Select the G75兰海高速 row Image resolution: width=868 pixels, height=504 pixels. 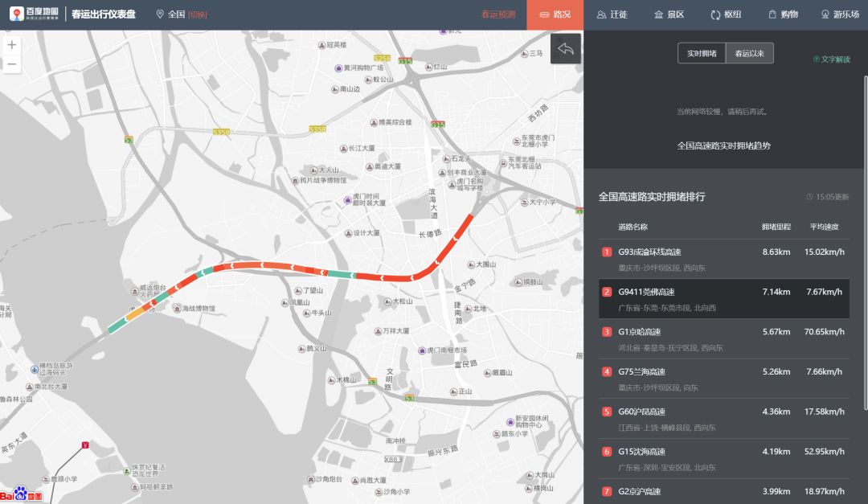click(x=723, y=379)
